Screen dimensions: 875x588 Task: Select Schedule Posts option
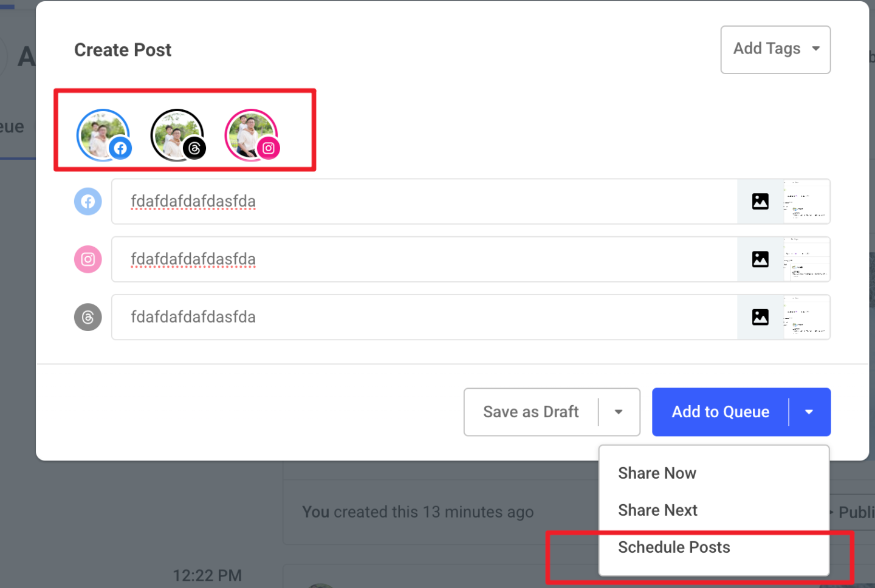(x=674, y=547)
